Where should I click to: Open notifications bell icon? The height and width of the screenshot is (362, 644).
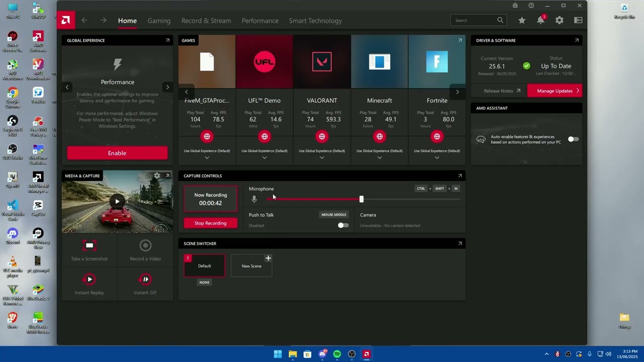[540, 20]
